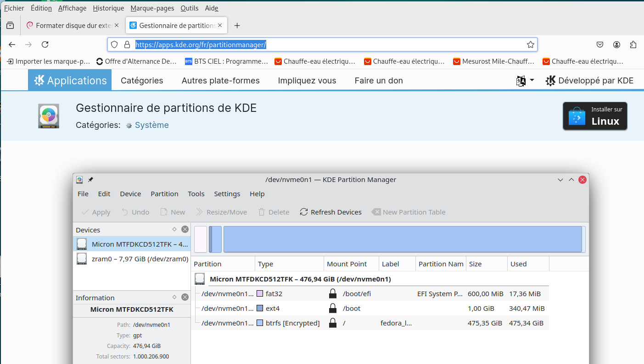Image resolution: width=644 pixels, height=364 pixels.
Task: Click the Gestionnaire de partitions app icon
Action: (x=48, y=116)
